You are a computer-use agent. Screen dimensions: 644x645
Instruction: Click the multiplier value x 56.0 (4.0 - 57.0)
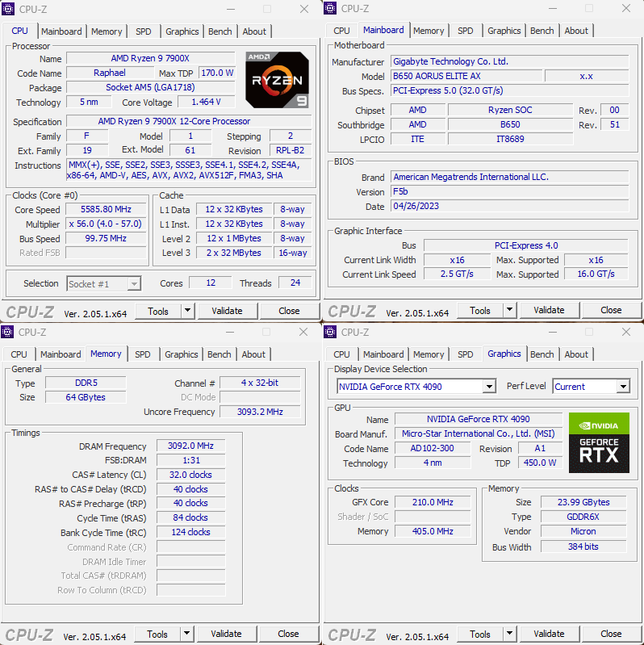point(106,224)
